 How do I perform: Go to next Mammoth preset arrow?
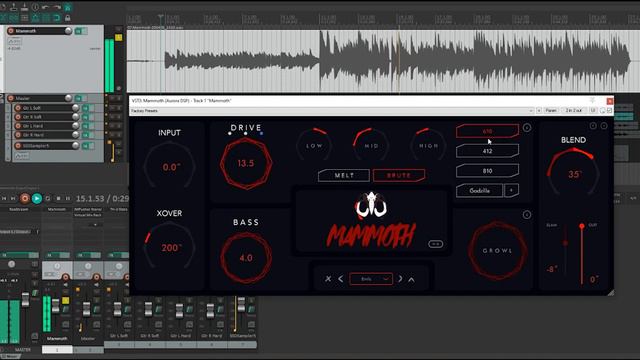400,279
